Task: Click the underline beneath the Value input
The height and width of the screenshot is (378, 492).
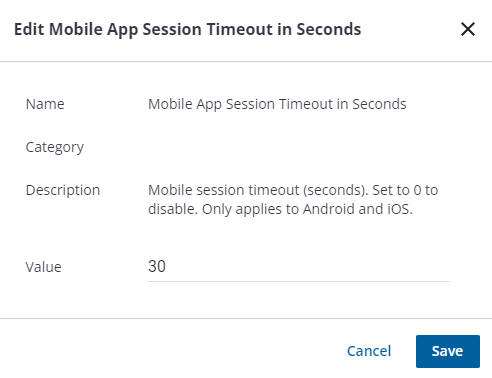Action: [299, 281]
